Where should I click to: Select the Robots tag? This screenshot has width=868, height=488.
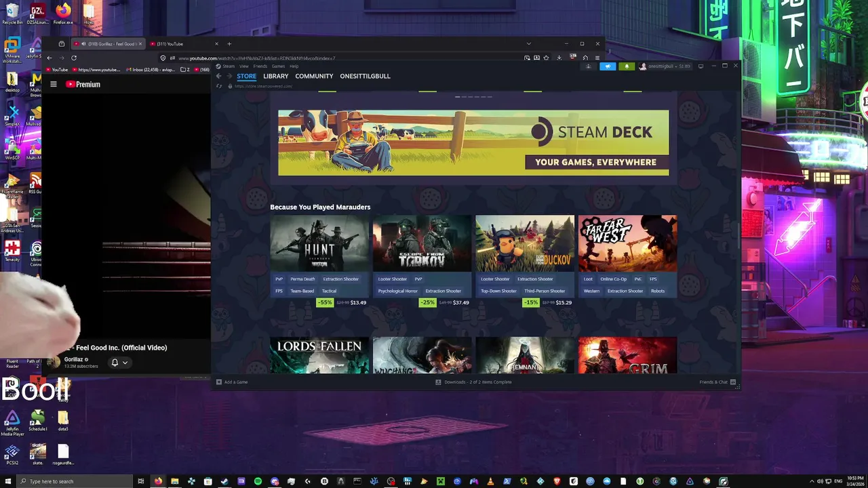pyautogui.click(x=658, y=291)
